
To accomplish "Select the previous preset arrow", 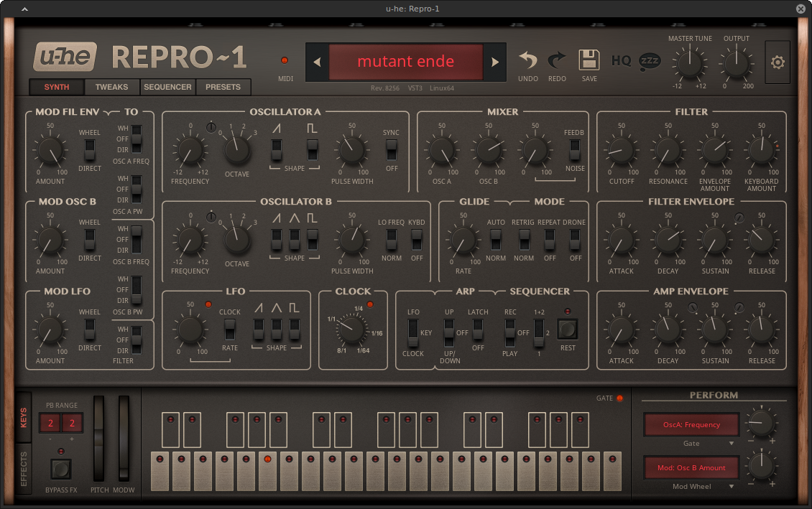I will click(317, 62).
